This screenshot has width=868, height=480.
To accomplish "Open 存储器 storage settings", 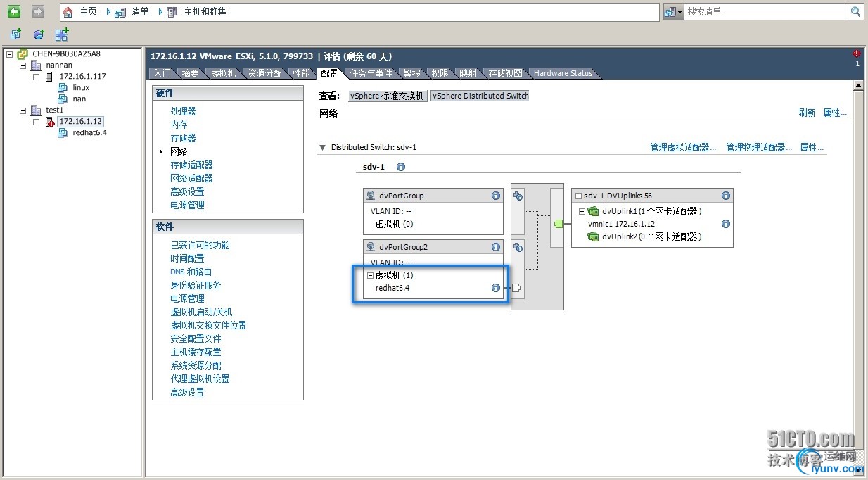I will [x=183, y=138].
